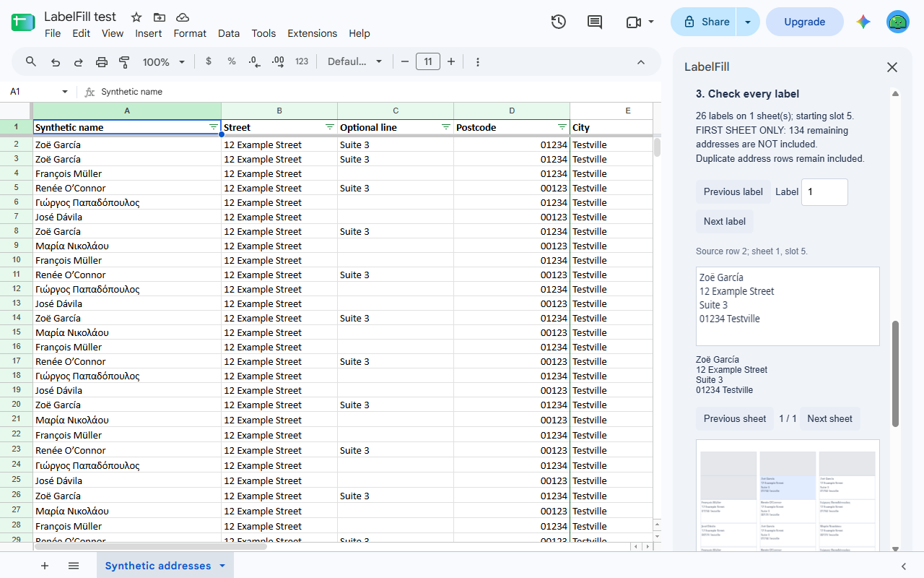
Task: Open the Postcode column filter
Action: [x=562, y=127]
